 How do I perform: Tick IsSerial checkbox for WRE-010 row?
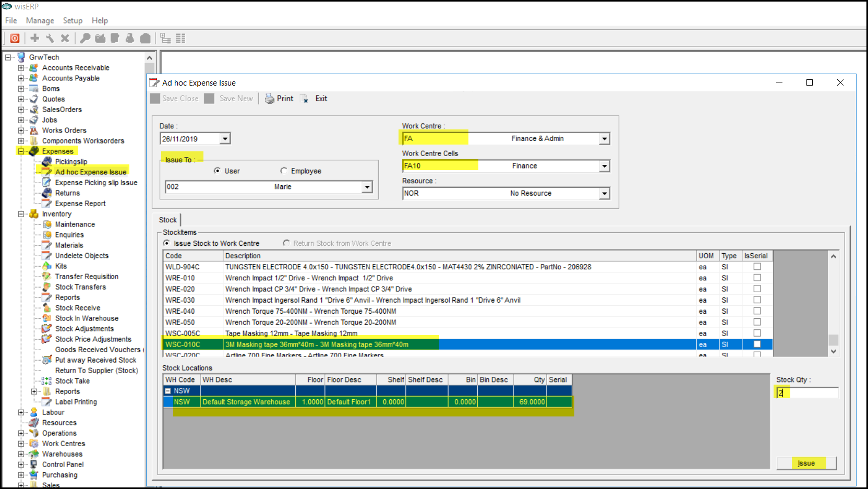[757, 278]
